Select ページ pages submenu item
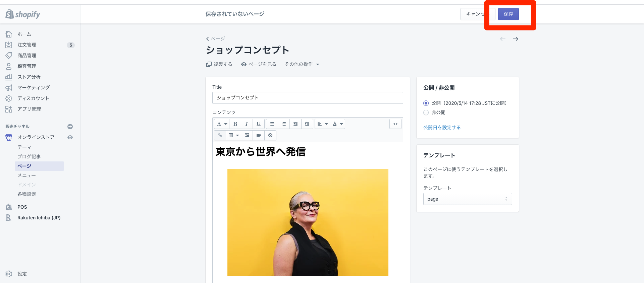 39,166
